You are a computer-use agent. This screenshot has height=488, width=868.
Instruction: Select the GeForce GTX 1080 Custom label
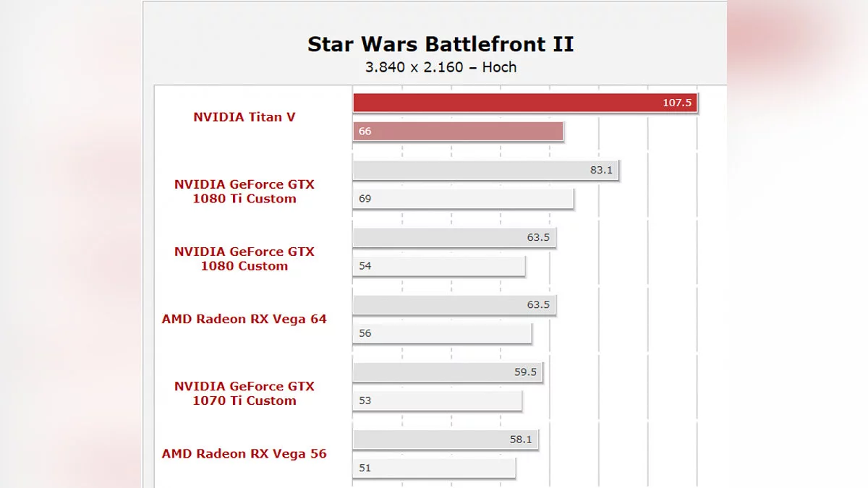click(x=244, y=259)
